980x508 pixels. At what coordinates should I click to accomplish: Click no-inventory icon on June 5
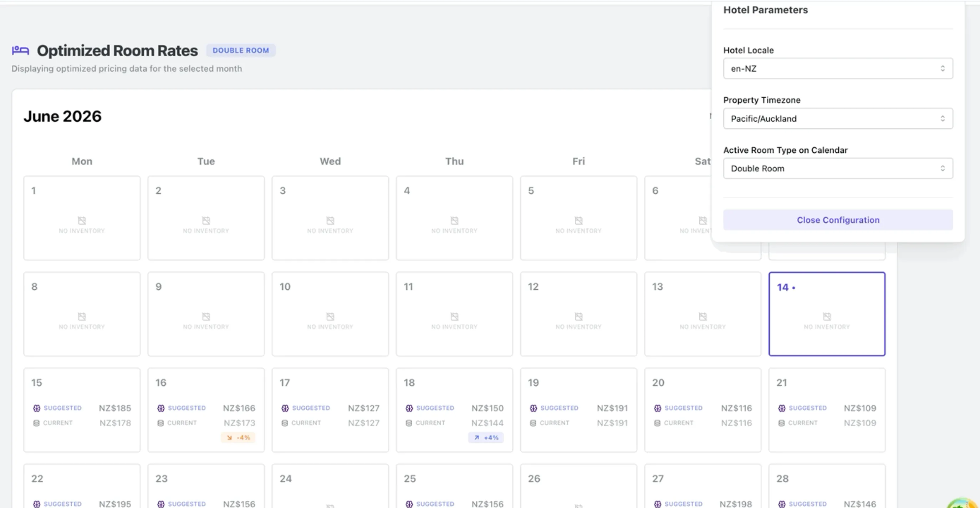click(578, 221)
